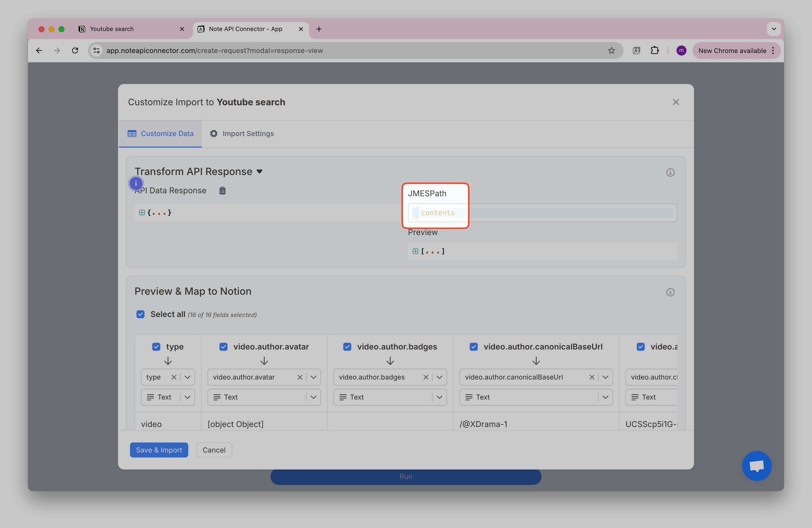Close the Note API Connector tab
The width and height of the screenshot is (812, 528).
(x=301, y=29)
